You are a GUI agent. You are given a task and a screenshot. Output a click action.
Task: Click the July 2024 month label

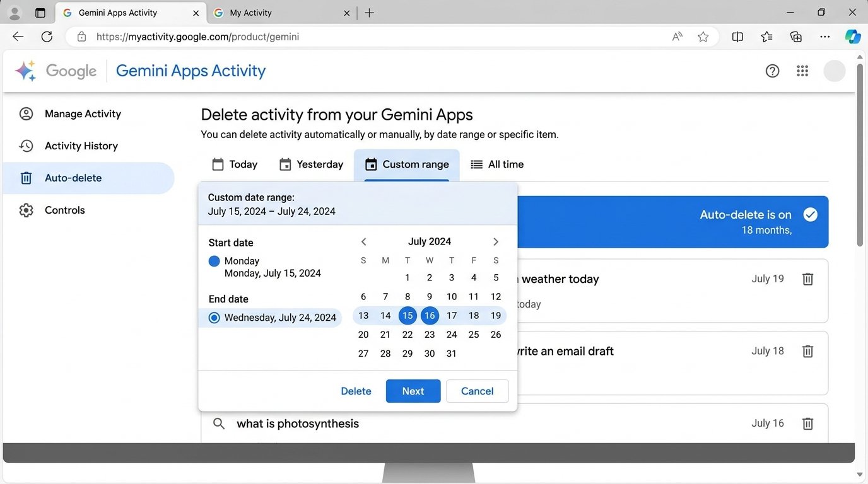[x=430, y=241]
